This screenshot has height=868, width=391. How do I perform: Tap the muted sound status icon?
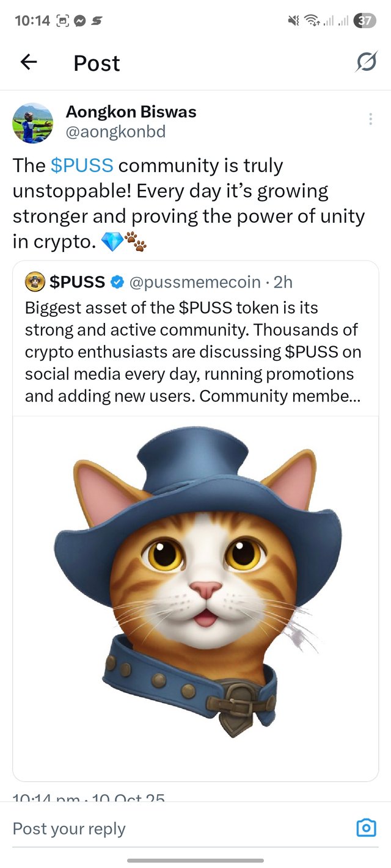click(x=294, y=21)
